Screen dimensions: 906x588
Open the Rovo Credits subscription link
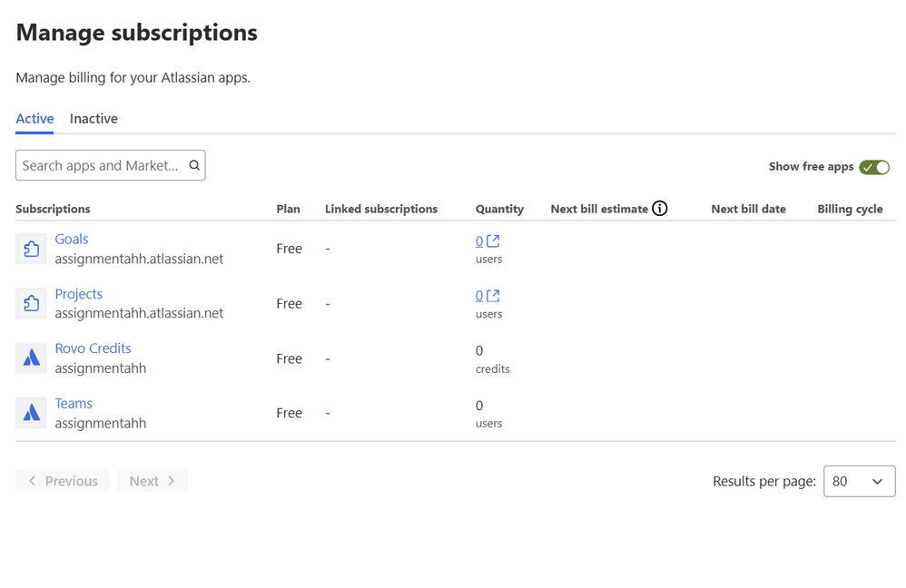point(93,348)
